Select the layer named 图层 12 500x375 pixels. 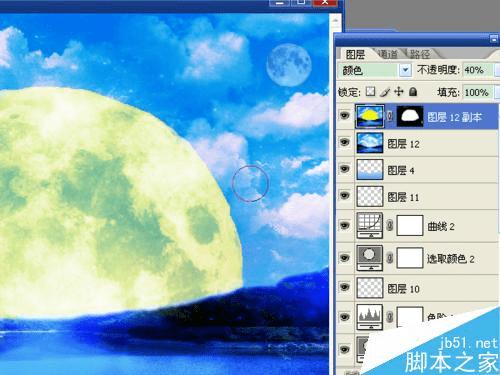pos(403,144)
